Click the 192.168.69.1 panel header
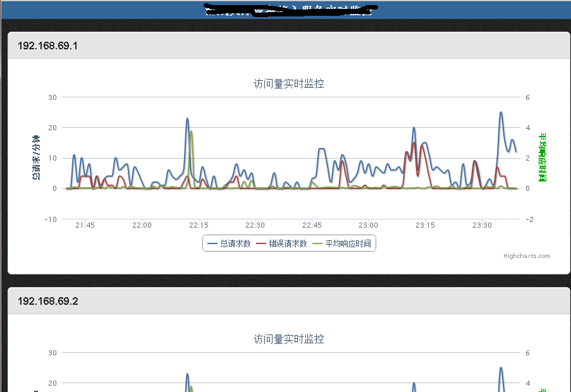 tap(288, 46)
